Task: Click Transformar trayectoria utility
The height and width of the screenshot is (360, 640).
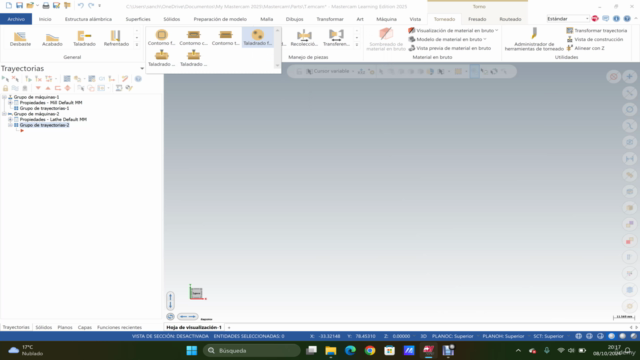Action: pyautogui.click(x=596, y=31)
